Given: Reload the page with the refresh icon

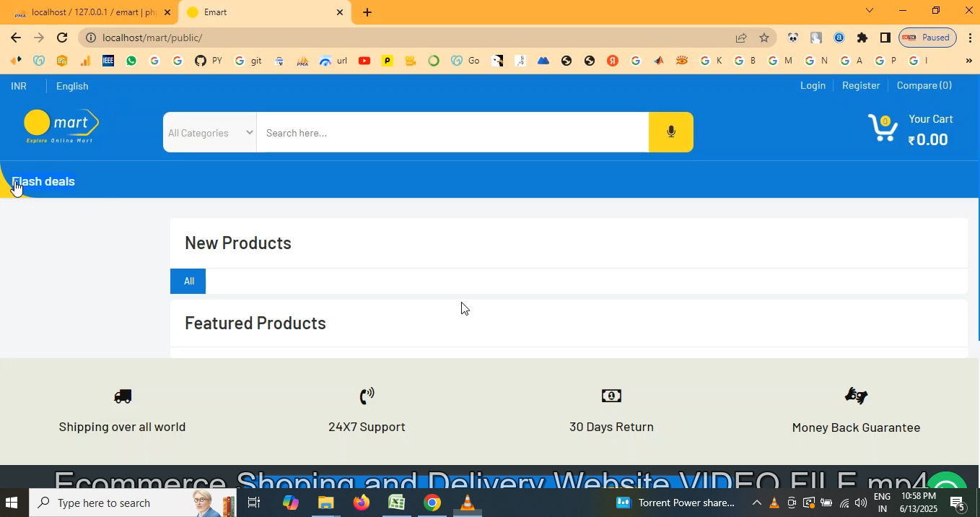Looking at the screenshot, I should click(x=62, y=38).
